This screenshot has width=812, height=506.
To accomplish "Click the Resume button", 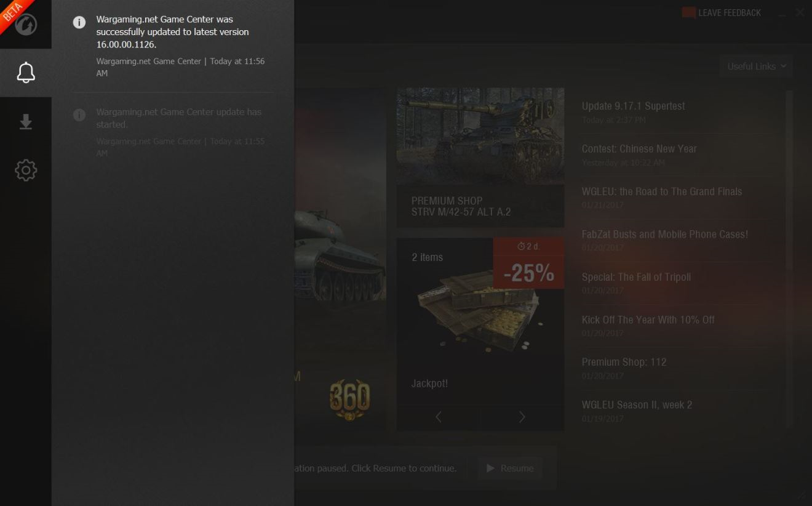I will click(510, 468).
